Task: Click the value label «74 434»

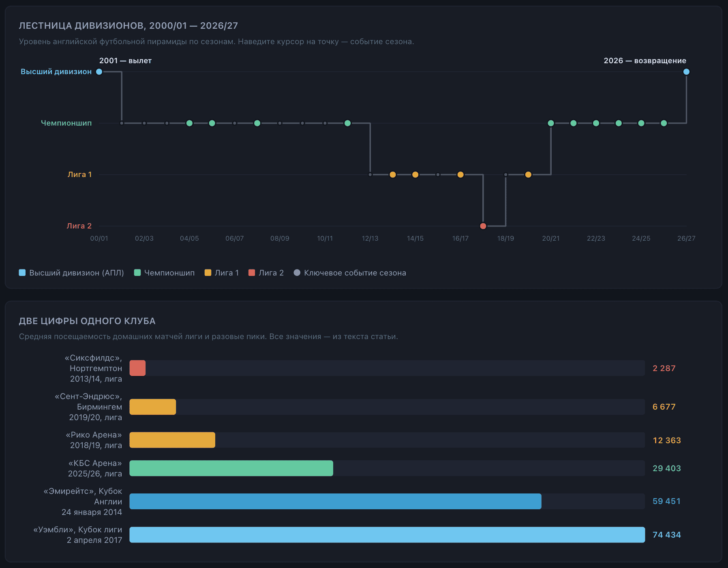Action: [x=667, y=535]
